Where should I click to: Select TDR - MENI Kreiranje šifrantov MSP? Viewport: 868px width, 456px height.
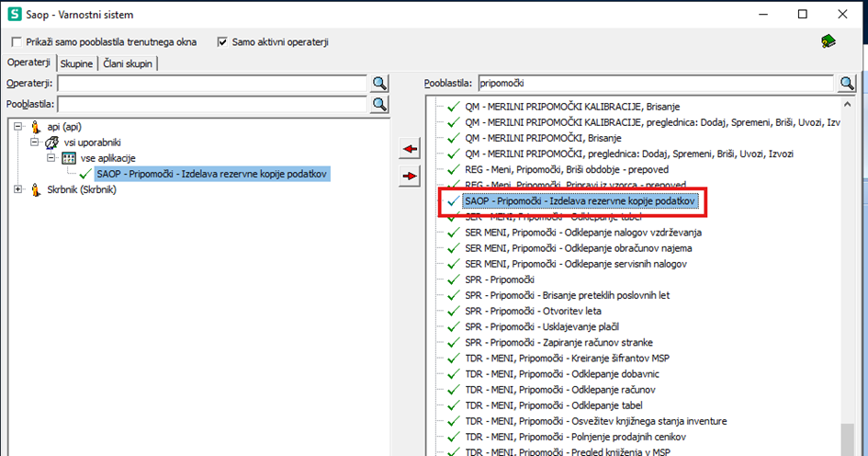[567, 359]
